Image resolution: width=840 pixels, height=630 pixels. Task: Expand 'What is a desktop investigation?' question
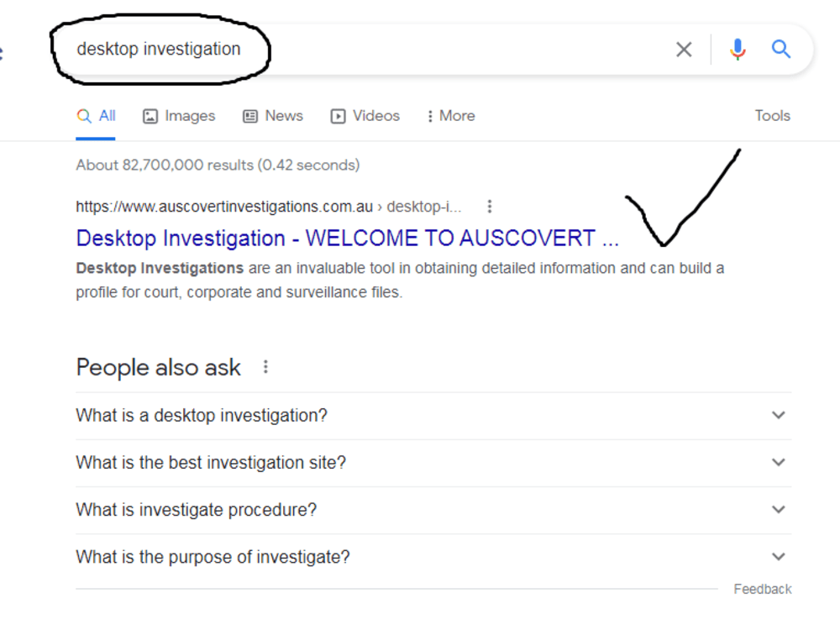coord(433,415)
